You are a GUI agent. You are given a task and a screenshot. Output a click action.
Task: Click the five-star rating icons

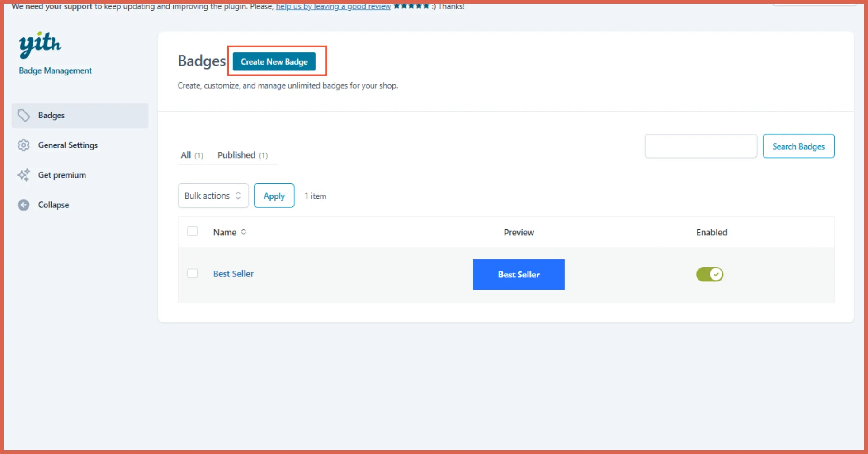click(x=410, y=6)
